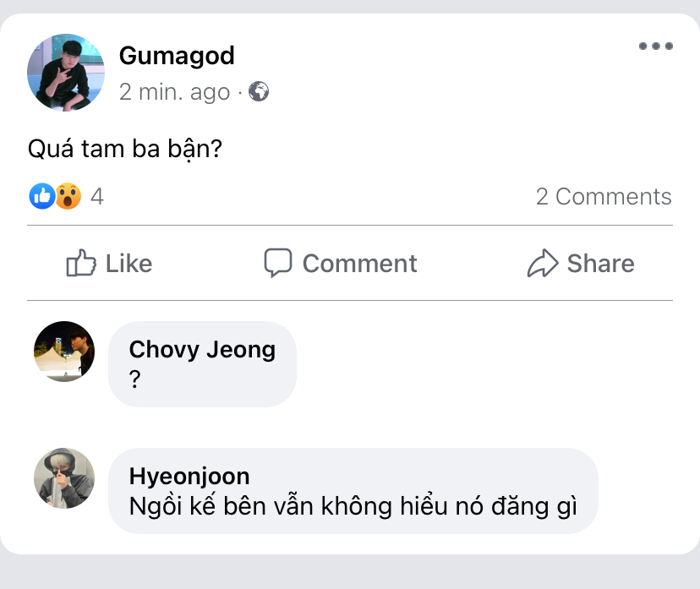Click the thumbs-up Like icon
The height and width of the screenshot is (589, 700).
click(81, 264)
